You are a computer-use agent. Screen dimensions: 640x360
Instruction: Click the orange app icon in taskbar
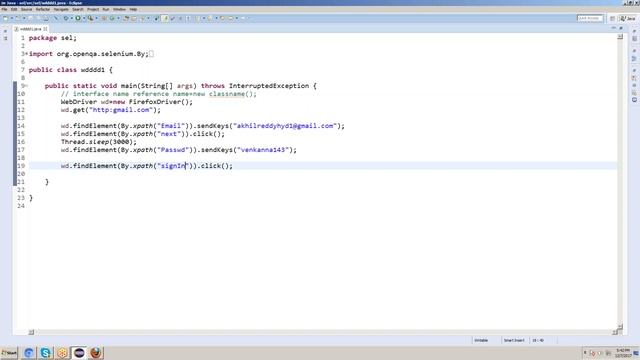click(x=62, y=353)
